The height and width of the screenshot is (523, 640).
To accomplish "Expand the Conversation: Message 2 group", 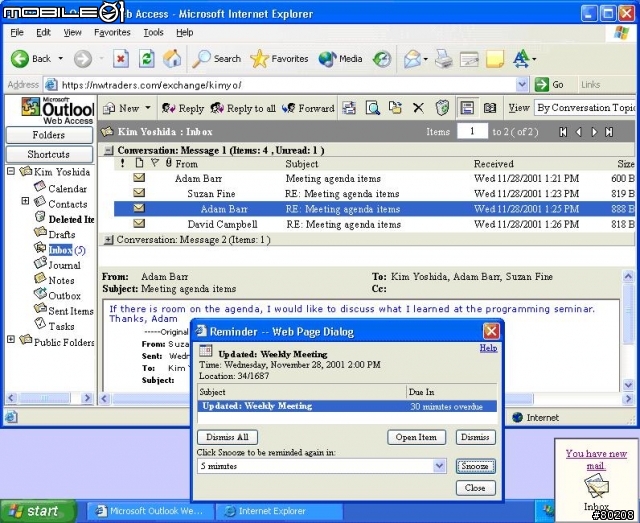I will pyautogui.click(x=108, y=240).
